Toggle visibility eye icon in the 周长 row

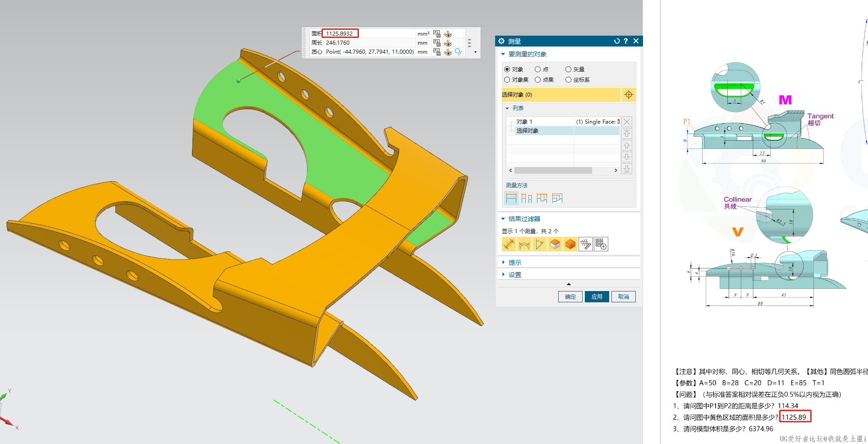(448, 43)
